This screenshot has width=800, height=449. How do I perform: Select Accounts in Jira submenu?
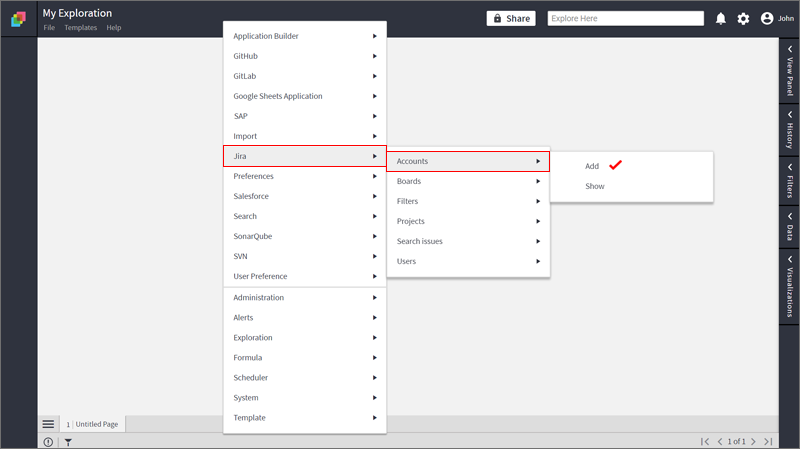pos(468,161)
